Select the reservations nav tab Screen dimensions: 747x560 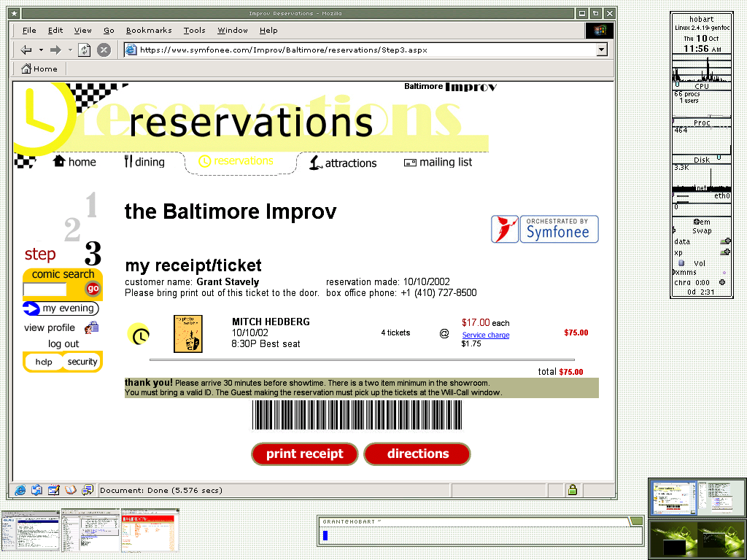click(x=236, y=161)
